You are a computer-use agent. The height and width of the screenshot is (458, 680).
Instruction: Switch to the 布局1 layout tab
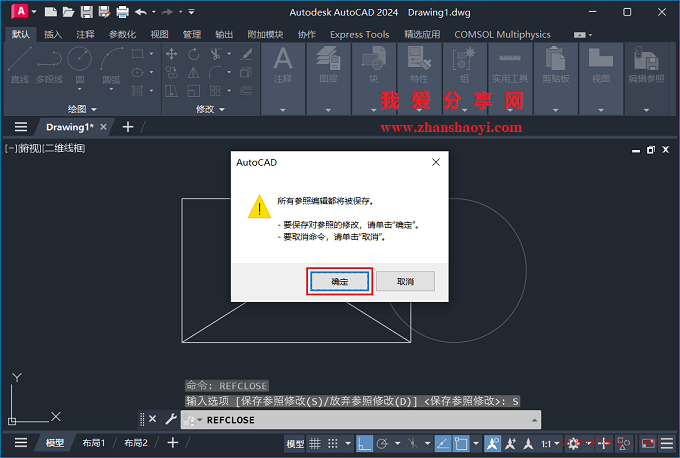coord(94,443)
